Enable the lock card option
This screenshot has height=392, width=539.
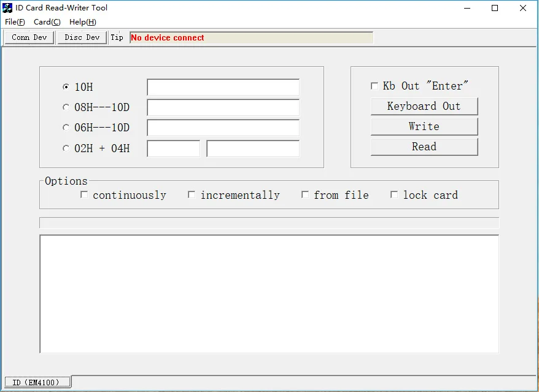click(394, 195)
